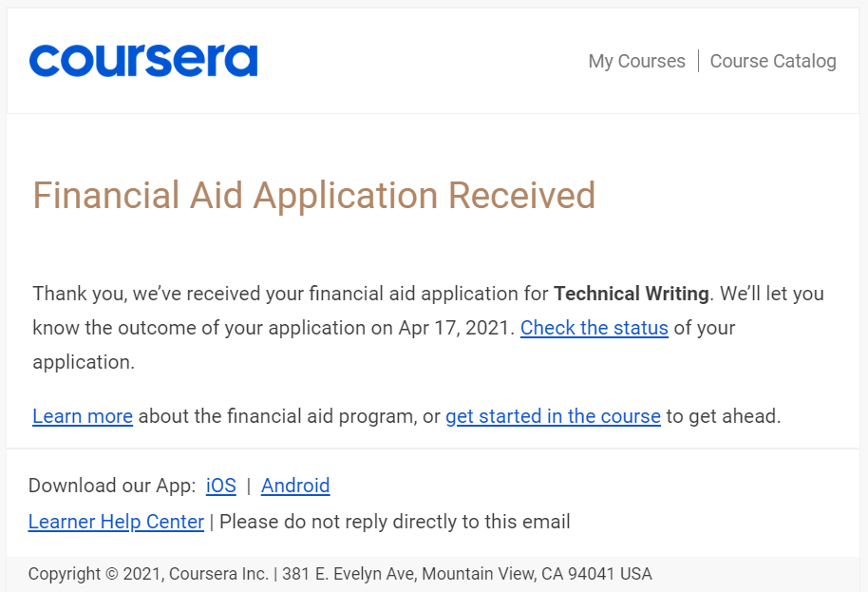Click the Financial Aid Application Received heading
The height and width of the screenshot is (592, 868).
coord(313,196)
